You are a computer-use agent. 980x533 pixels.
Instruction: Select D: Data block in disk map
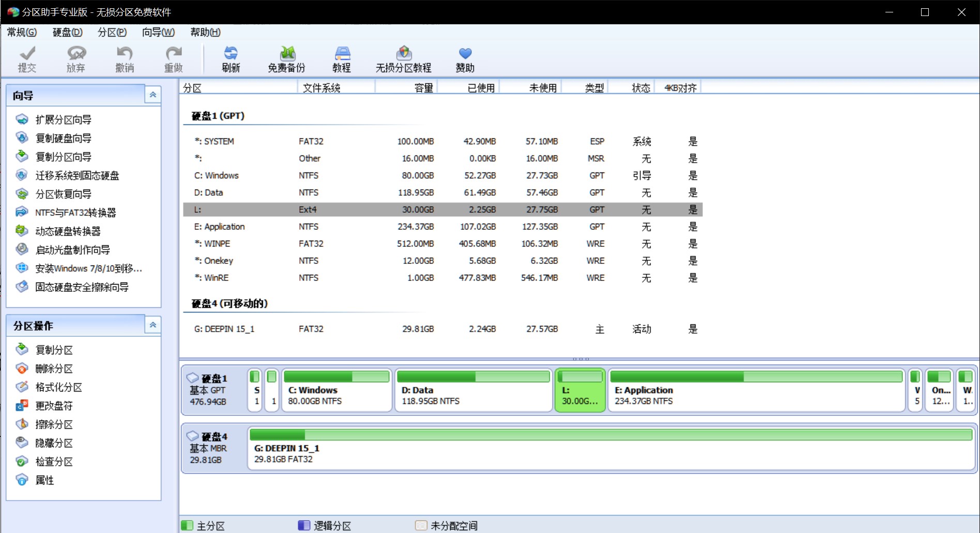pyautogui.click(x=473, y=390)
